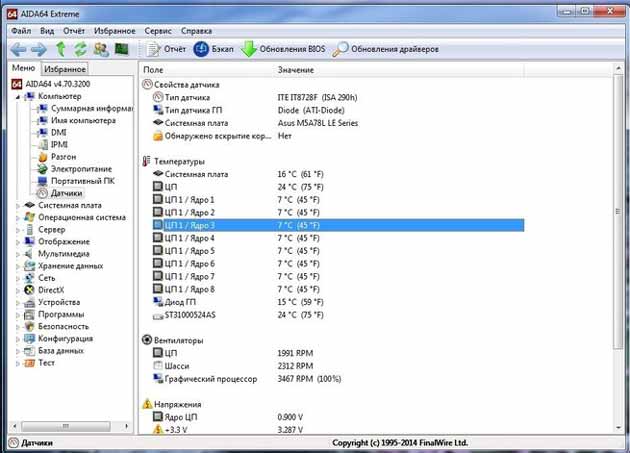Click the green graph monitor toolbar icon
The height and width of the screenshot is (453, 630).
point(121,49)
